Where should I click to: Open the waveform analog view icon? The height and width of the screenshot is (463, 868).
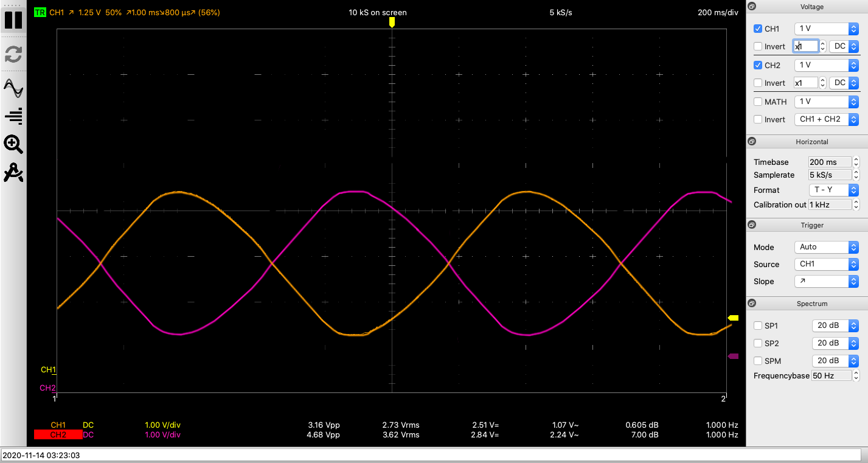tap(13, 89)
